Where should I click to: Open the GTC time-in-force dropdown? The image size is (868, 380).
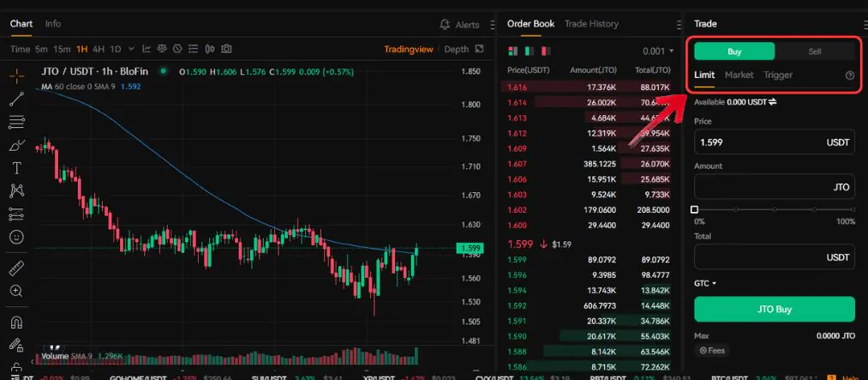(x=704, y=283)
